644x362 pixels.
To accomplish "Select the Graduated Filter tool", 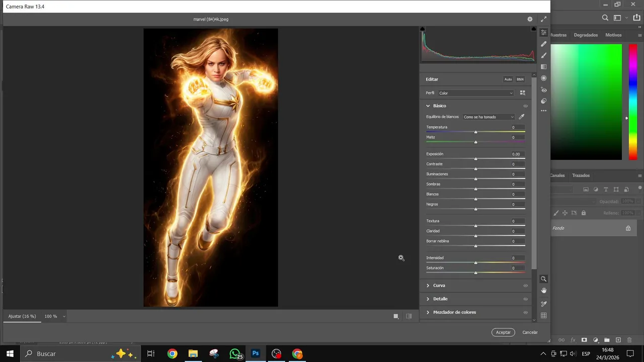I will (544, 67).
